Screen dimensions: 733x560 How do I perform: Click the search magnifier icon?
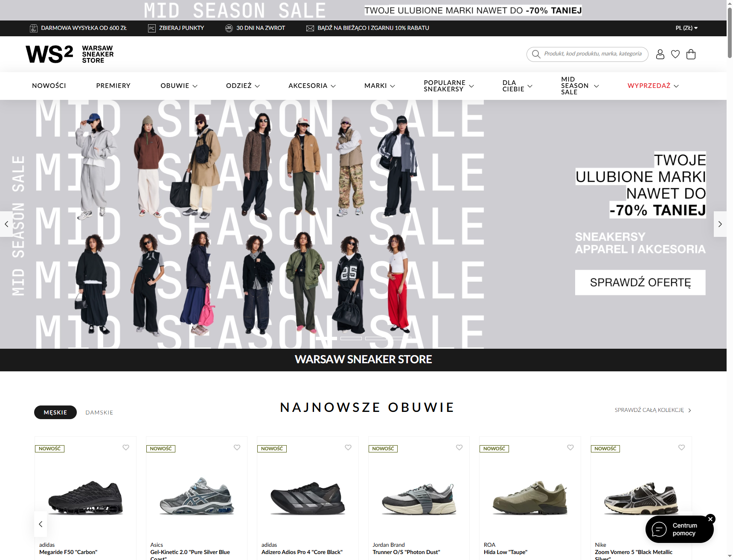tap(536, 54)
